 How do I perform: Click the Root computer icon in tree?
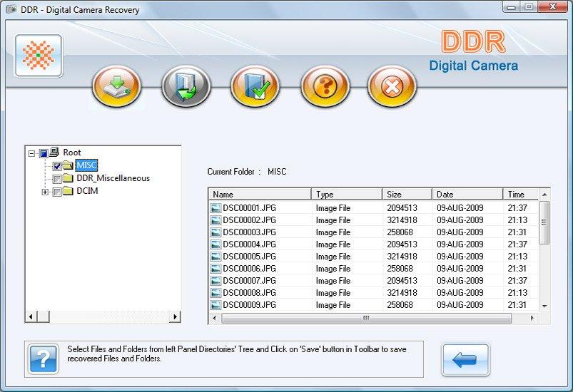[x=54, y=152]
